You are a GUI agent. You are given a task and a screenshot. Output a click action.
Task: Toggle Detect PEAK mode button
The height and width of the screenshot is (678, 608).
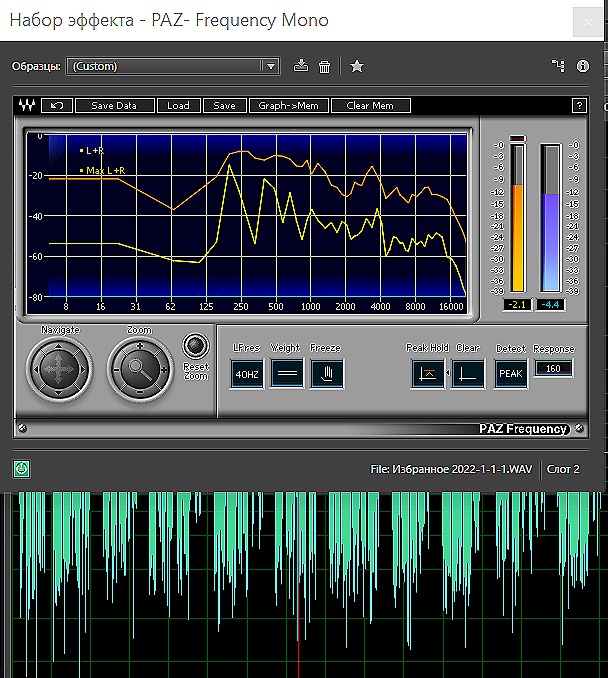(511, 374)
